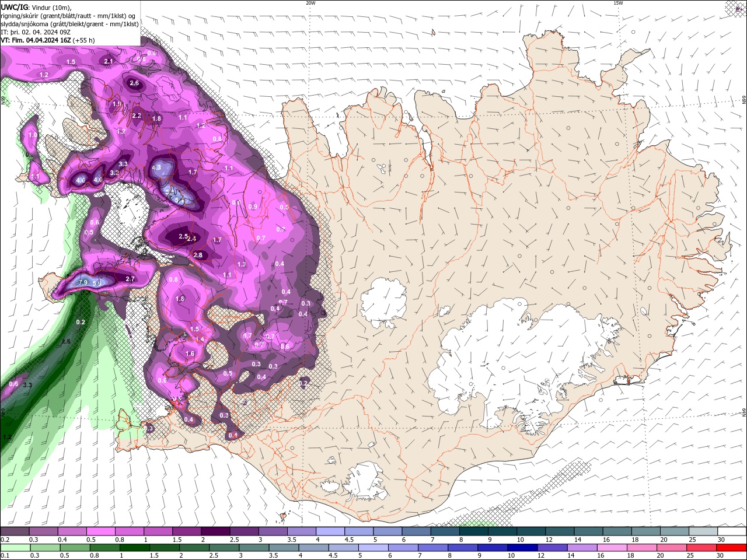Select the bright red 30 rain scale swatch

tap(732, 548)
